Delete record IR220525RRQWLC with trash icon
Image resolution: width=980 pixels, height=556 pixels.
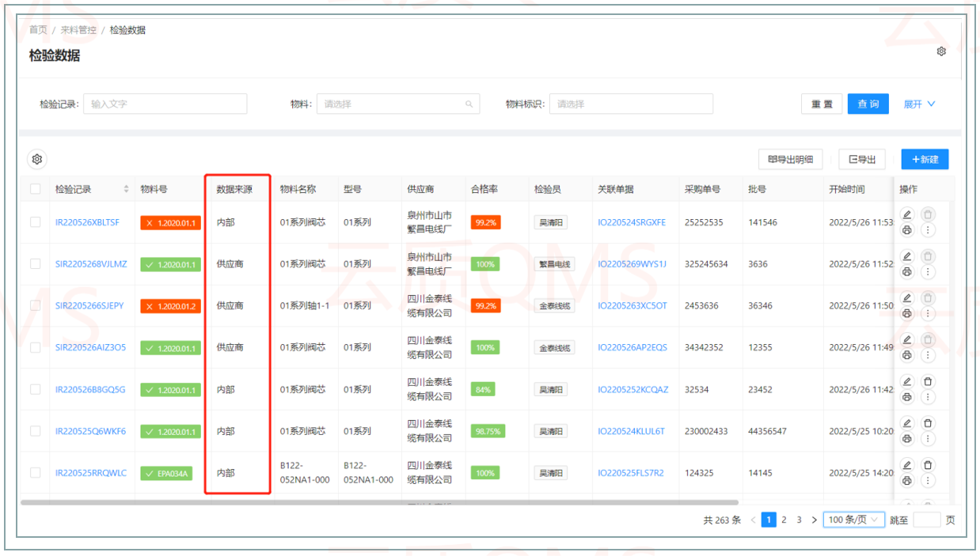coord(929,465)
